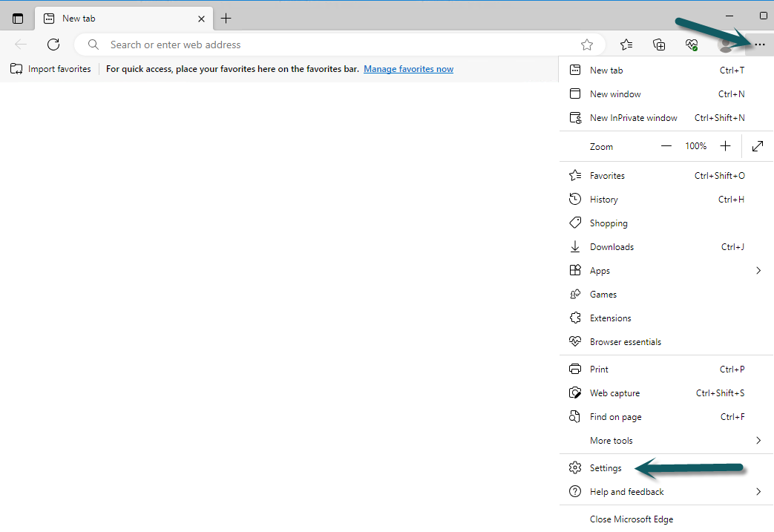Select the New tab tab
The height and width of the screenshot is (532, 774).
click(x=124, y=19)
